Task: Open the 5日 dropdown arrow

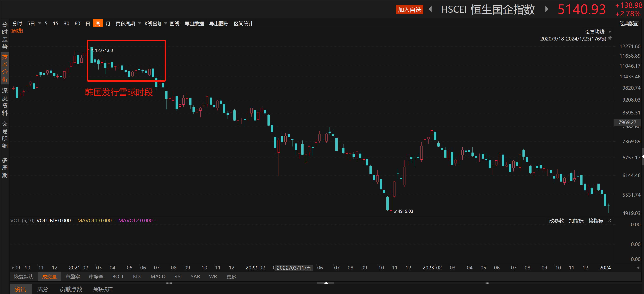Action: (40, 24)
